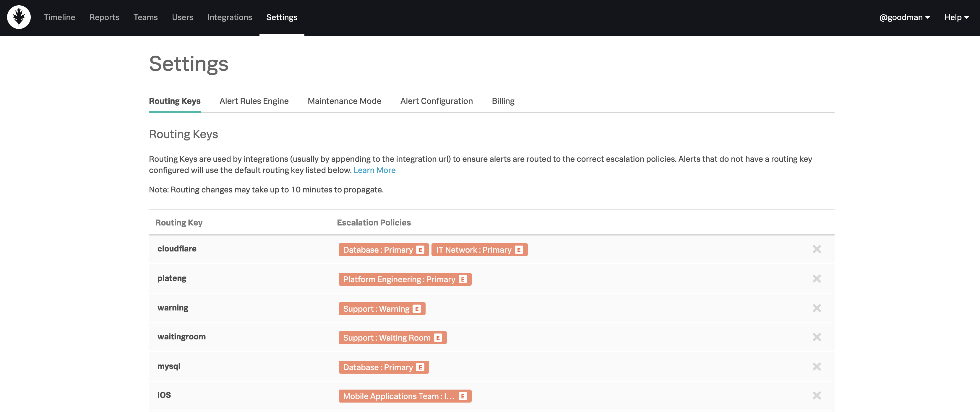Screen dimensions: 980x412
Task: Go to the Billing tab
Action: (503, 101)
